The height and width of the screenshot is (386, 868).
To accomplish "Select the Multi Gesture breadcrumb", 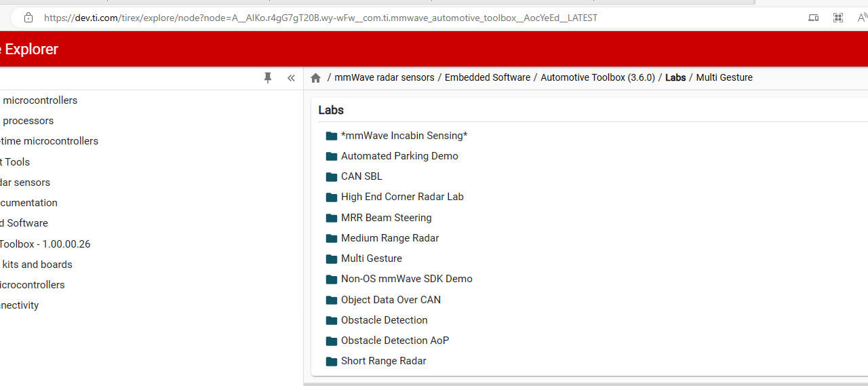I will point(724,77).
